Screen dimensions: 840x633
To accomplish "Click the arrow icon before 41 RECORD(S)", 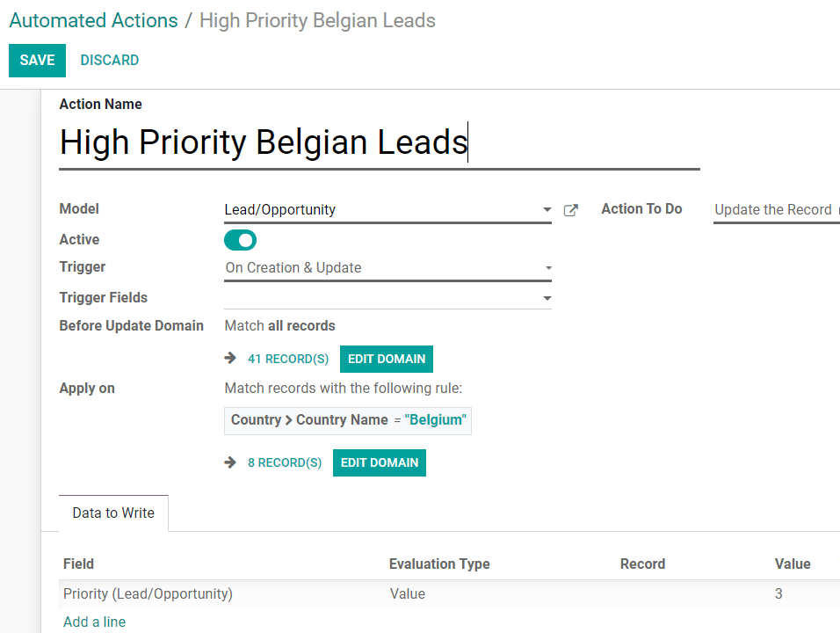I will pyautogui.click(x=230, y=359).
